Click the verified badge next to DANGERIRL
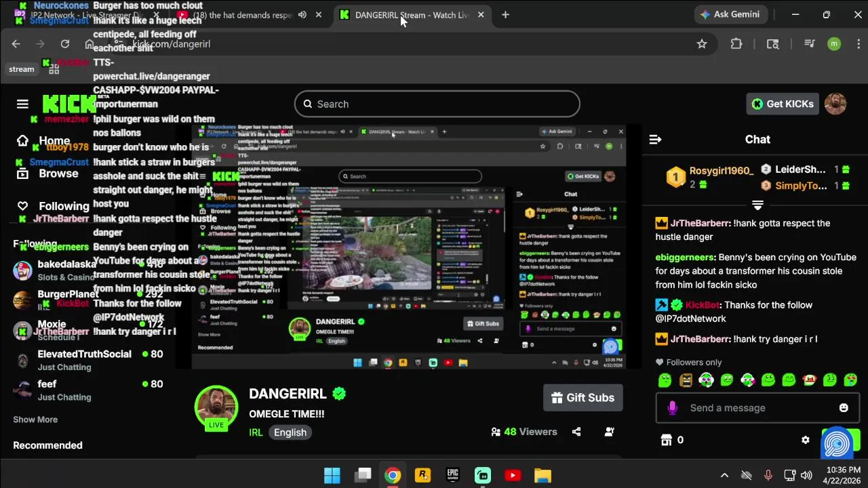Viewport: 868px width, 488px height. click(x=339, y=394)
